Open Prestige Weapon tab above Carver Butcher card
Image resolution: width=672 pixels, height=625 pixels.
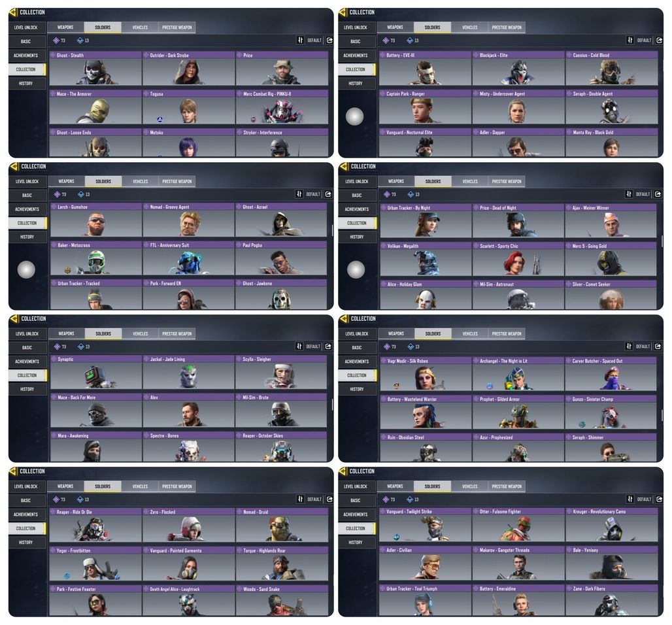tap(507, 333)
